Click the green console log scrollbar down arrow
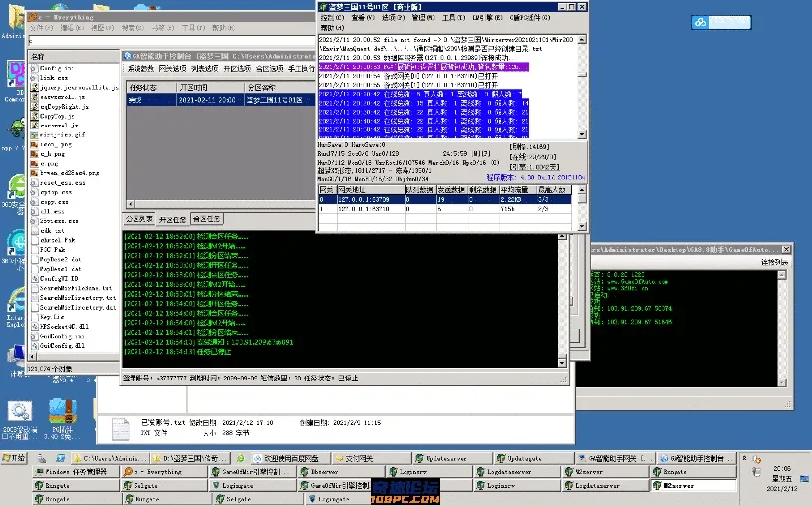 (x=562, y=363)
